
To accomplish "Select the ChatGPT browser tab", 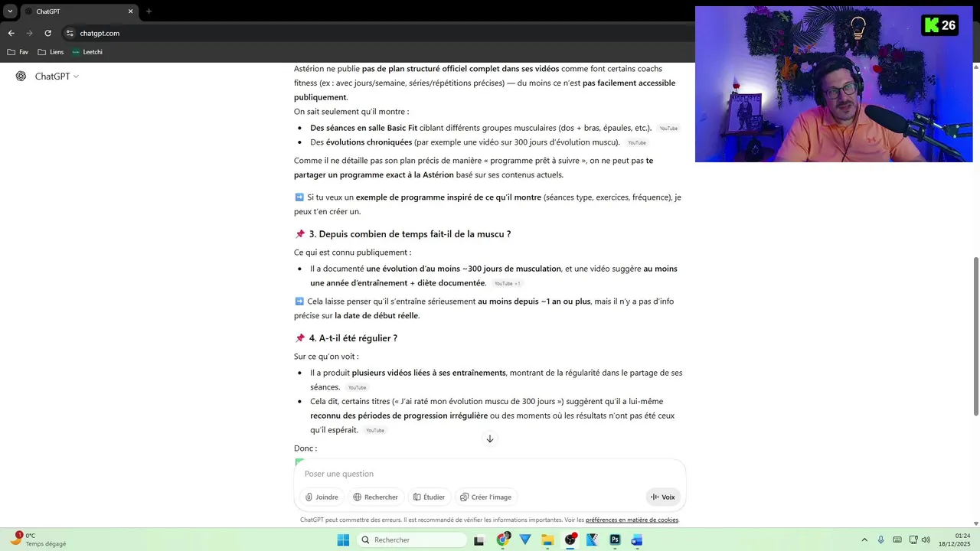I will tap(79, 11).
